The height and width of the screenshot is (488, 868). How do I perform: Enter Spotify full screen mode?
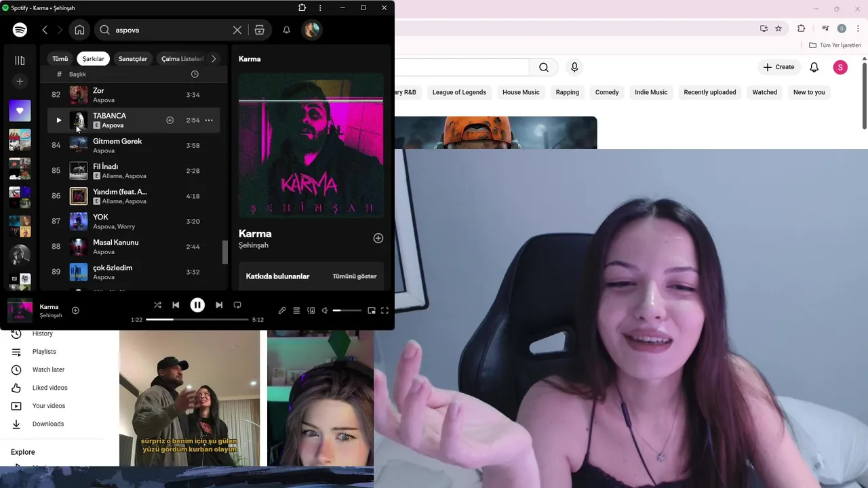[x=384, y=310]
